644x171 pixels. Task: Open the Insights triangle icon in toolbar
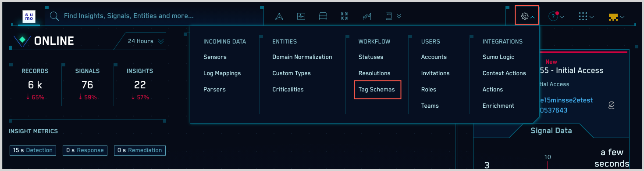coord(279,17)
